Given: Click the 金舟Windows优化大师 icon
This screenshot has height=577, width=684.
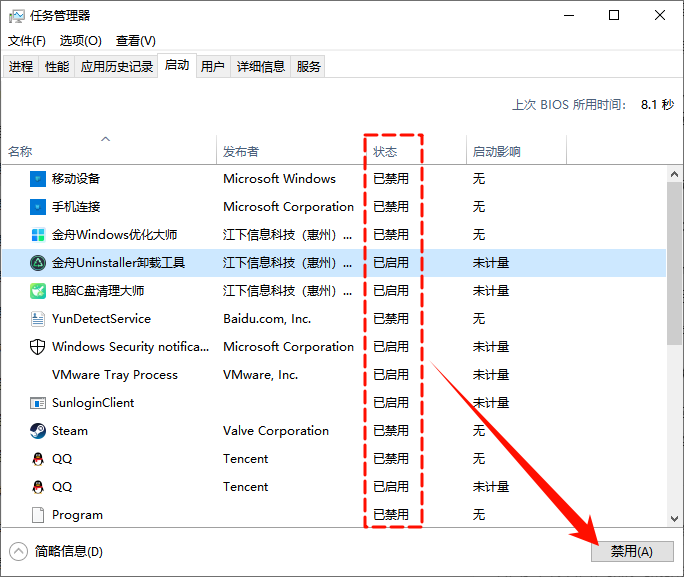Looking at the screenshot, I should tap(38, 235).
